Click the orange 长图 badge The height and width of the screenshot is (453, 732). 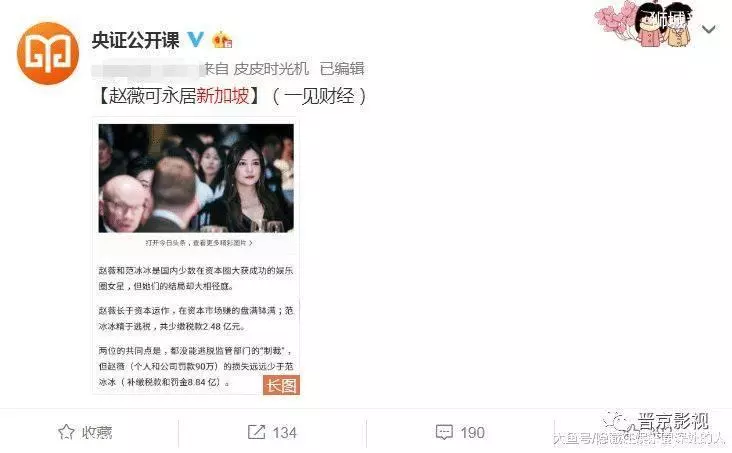(x=281, y=385)
